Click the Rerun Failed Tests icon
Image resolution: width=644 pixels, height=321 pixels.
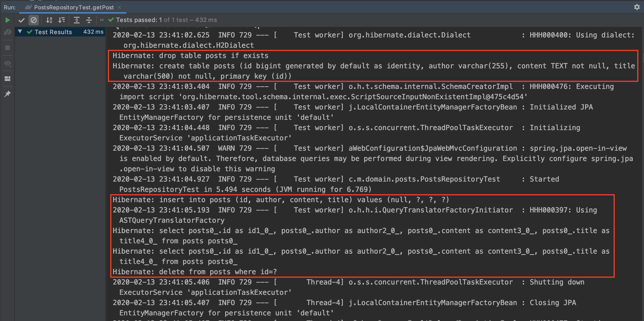coord(7,32)
